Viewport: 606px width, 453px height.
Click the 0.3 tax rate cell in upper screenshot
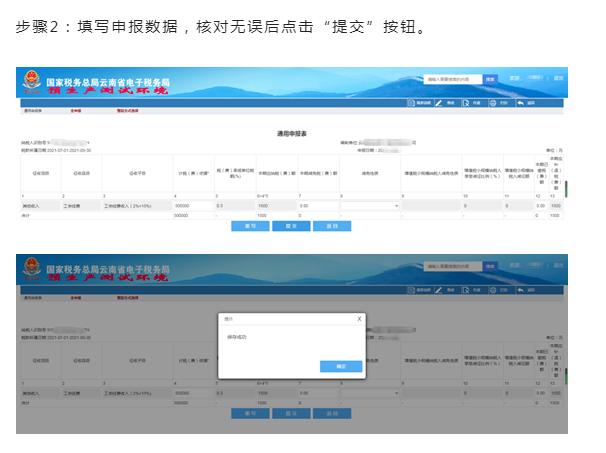pos(235,206)
